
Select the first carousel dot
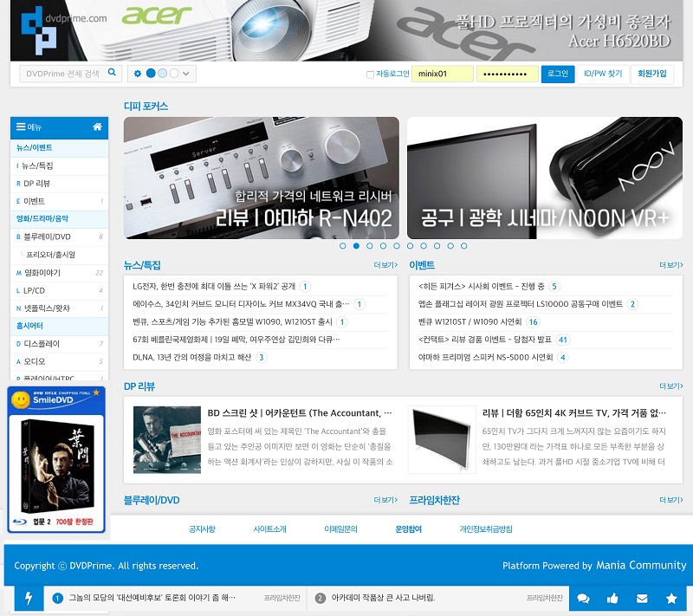[342, 246]
